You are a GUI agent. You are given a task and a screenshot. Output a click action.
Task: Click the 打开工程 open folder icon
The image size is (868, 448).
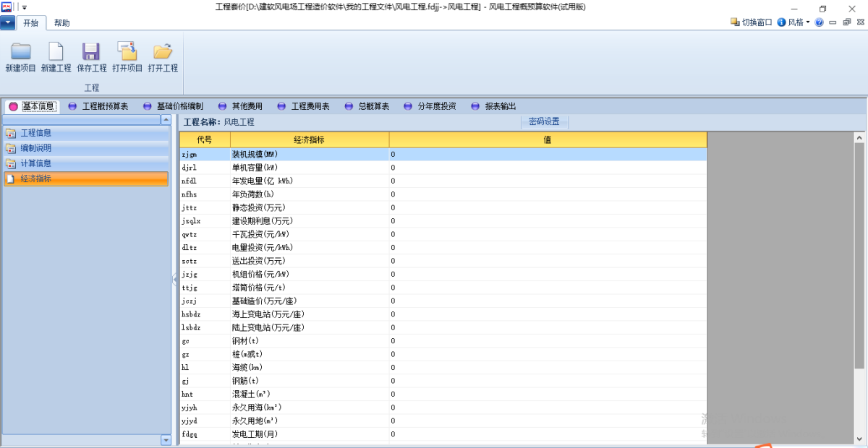click(x=163, y=51)
